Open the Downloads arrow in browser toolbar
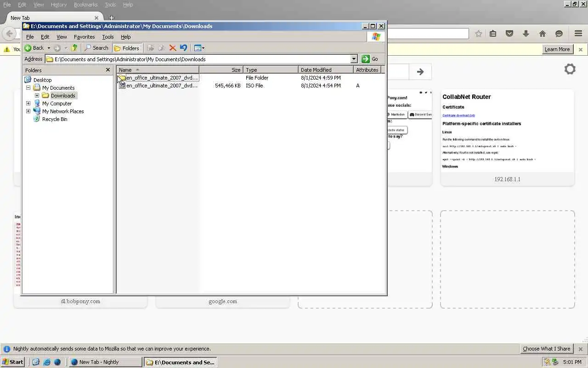This screenshot has height=368, width=588. (x=526, y=34)
